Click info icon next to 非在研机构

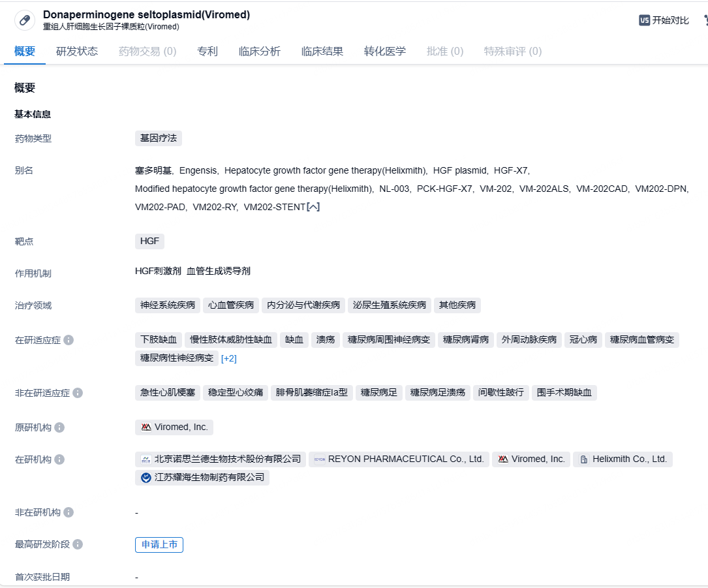pyautogui.click(x=69, y=512)
